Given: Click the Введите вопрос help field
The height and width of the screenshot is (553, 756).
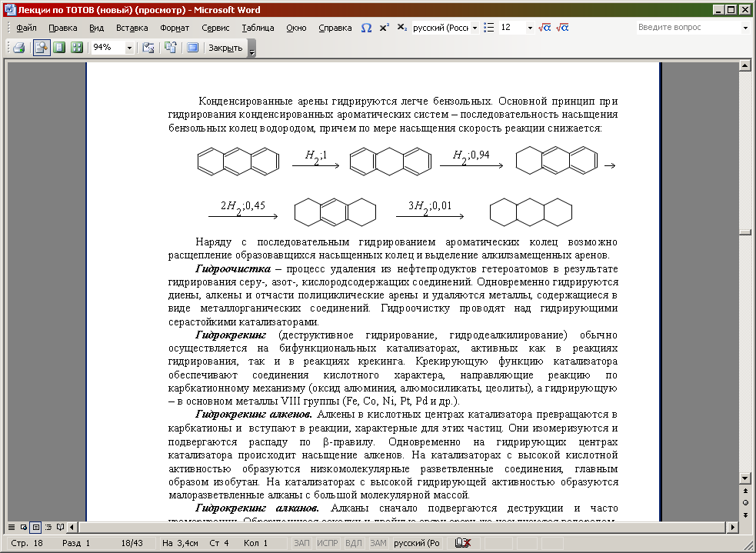Looking at the screenshot, I should point(688,28).
